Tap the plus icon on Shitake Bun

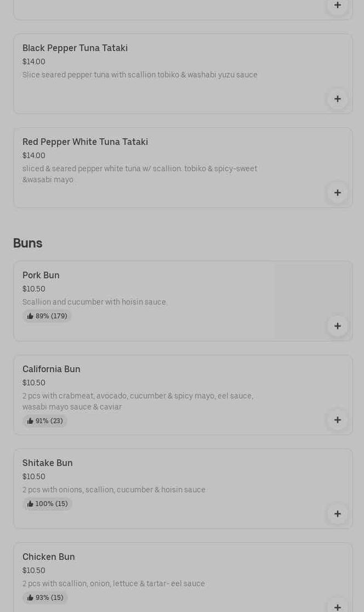point(337,514)
